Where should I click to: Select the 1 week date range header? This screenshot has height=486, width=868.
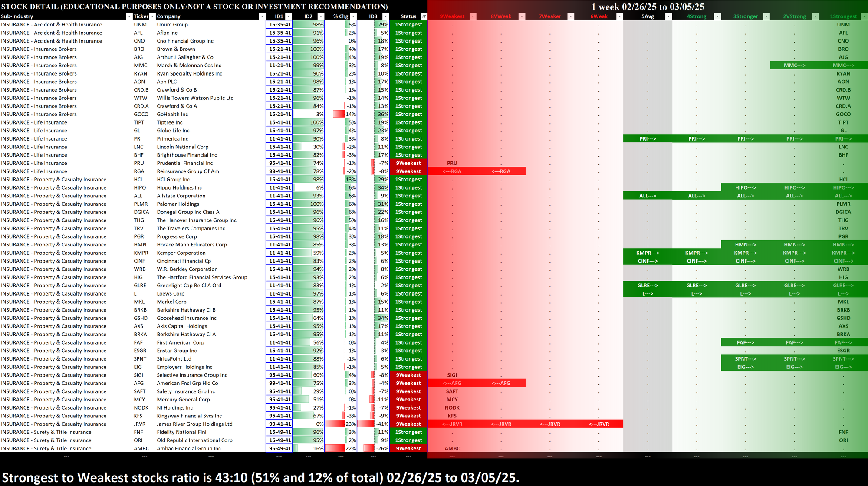(x=648, y=7)
